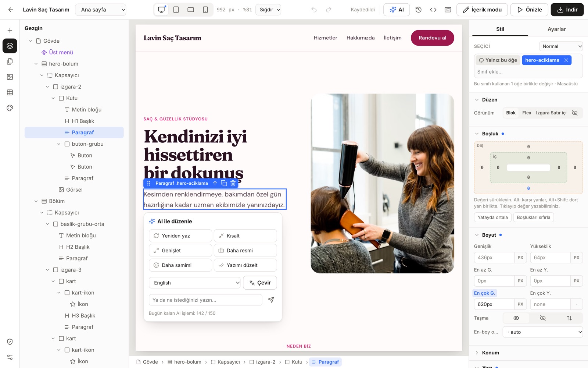This screenshot has height=368, width=588.
Task: Open keyboard shortcuts icon
Action: coord(448,10)
